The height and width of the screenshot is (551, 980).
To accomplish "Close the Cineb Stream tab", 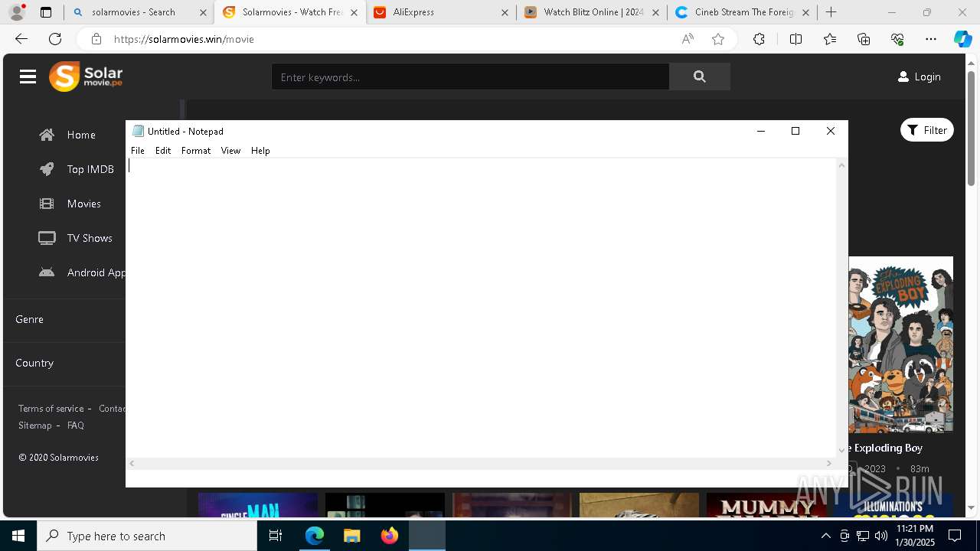I will tap(805, 12).
